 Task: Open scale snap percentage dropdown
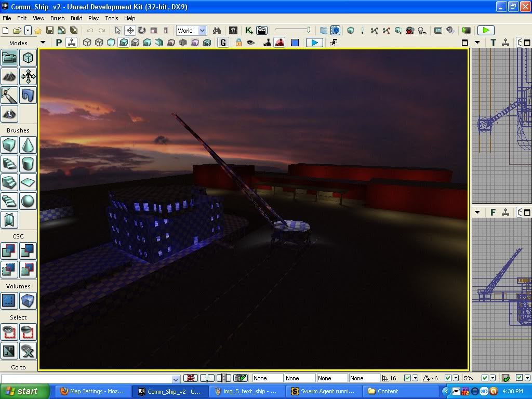coord(493,378)
